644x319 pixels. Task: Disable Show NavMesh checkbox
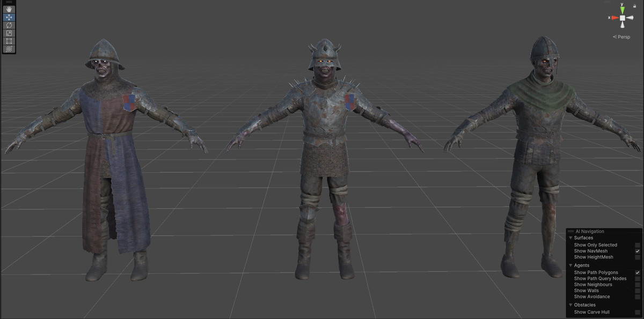click(638, 251)
